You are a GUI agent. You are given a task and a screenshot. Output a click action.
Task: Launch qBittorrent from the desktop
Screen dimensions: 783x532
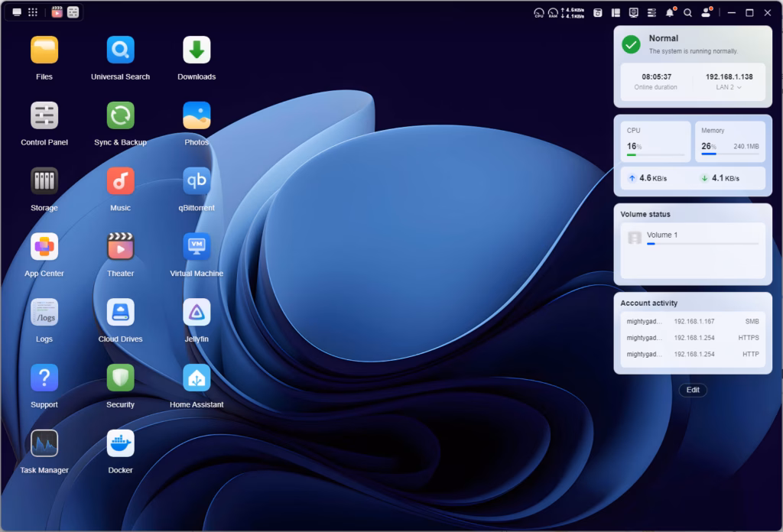197,182
